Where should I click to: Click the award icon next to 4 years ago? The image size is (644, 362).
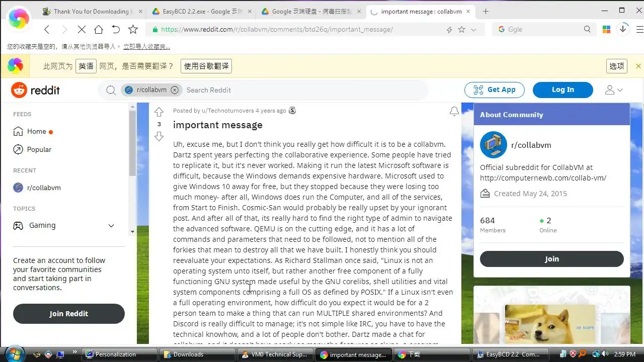[x=292, y=111]
